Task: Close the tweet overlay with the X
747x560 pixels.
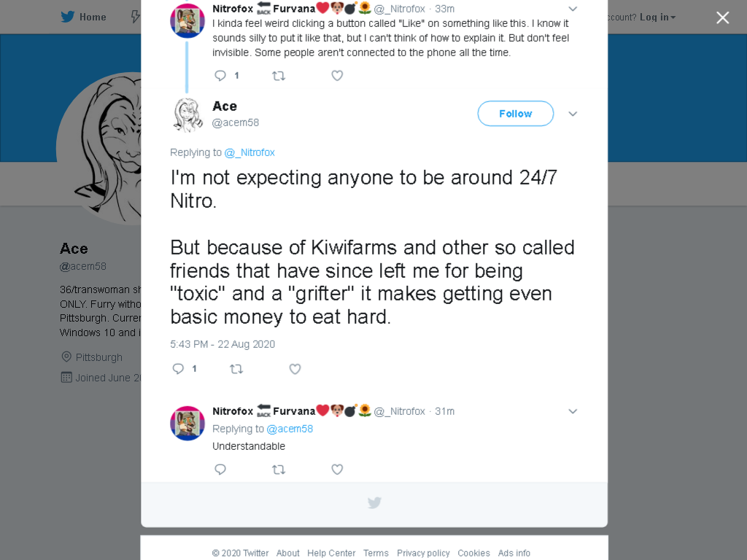Action: [x=723, y=17]
